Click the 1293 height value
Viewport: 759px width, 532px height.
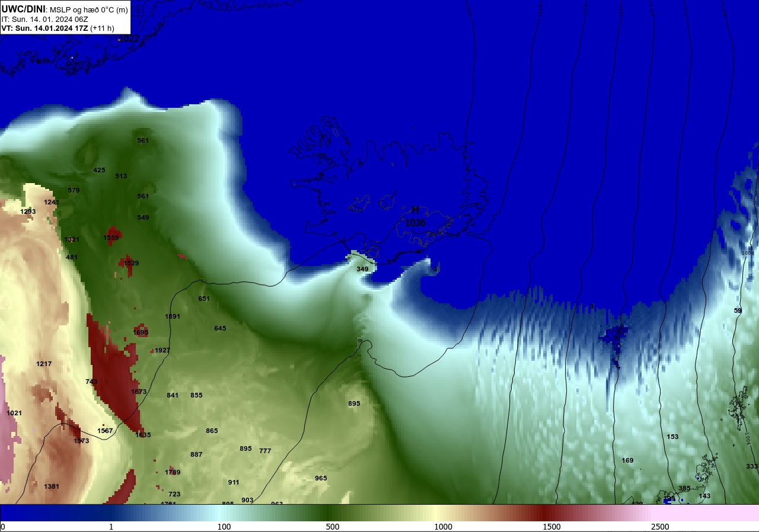coord(28,211)
